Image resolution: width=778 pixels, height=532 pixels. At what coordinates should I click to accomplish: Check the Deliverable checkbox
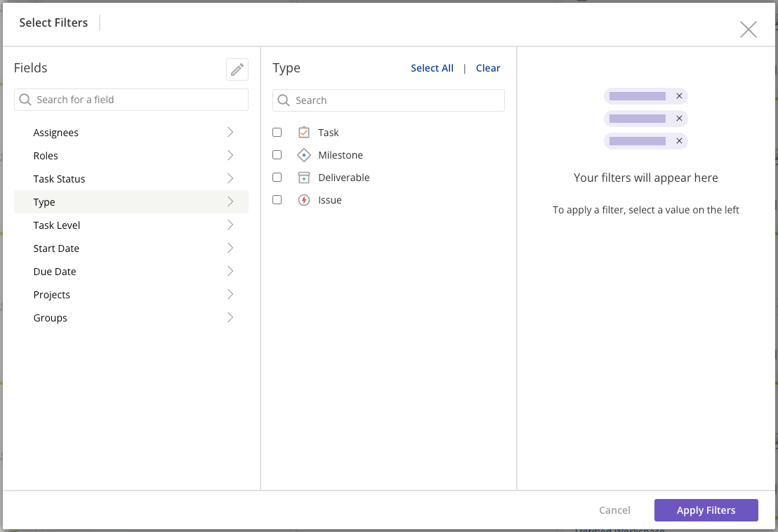coord(277,177)
